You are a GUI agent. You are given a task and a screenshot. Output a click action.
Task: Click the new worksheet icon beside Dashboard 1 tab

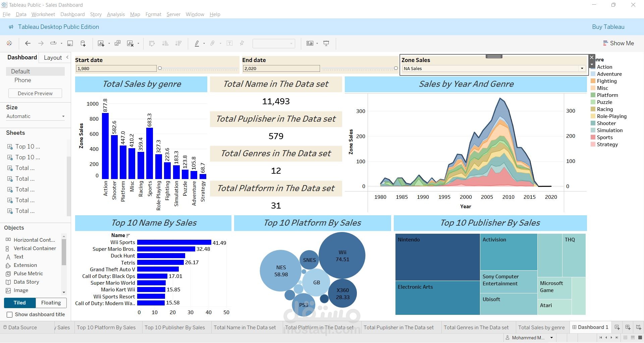[x=617, y=327]
